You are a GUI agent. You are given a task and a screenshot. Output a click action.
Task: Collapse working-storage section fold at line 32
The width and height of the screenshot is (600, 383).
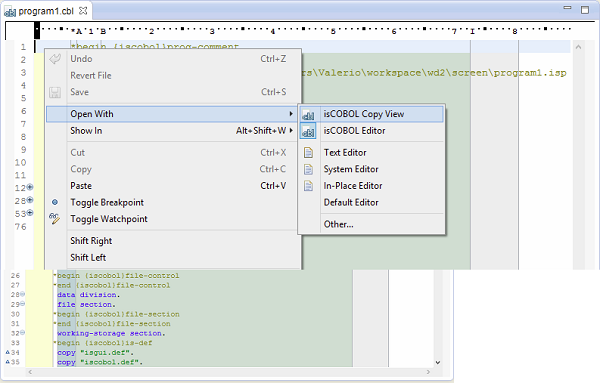(23, 333)
